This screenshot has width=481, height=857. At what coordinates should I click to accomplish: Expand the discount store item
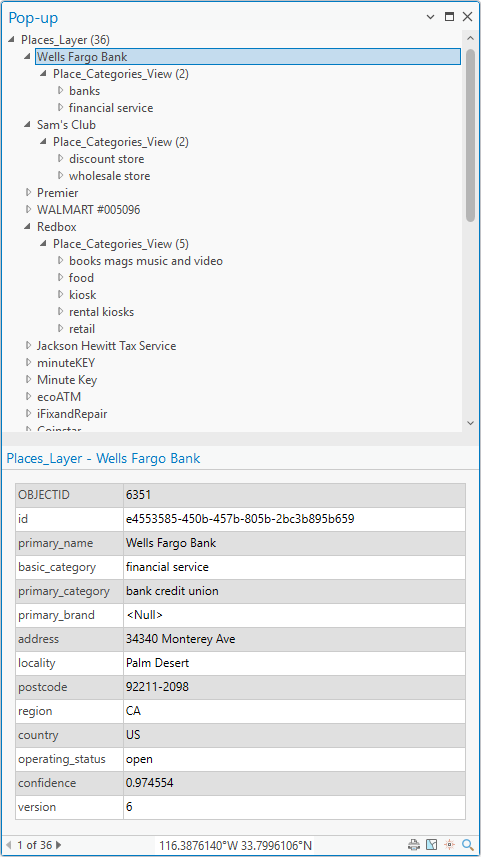tap(61, 159)
